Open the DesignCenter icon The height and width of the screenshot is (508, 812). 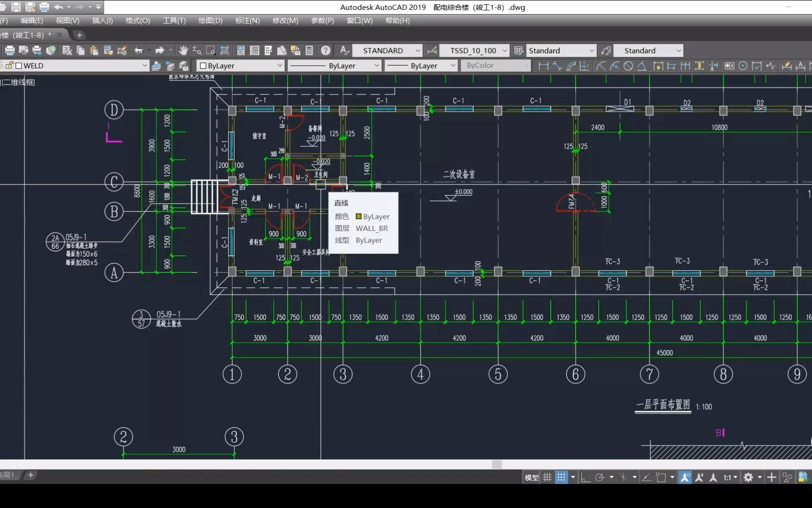click(254, 50)
